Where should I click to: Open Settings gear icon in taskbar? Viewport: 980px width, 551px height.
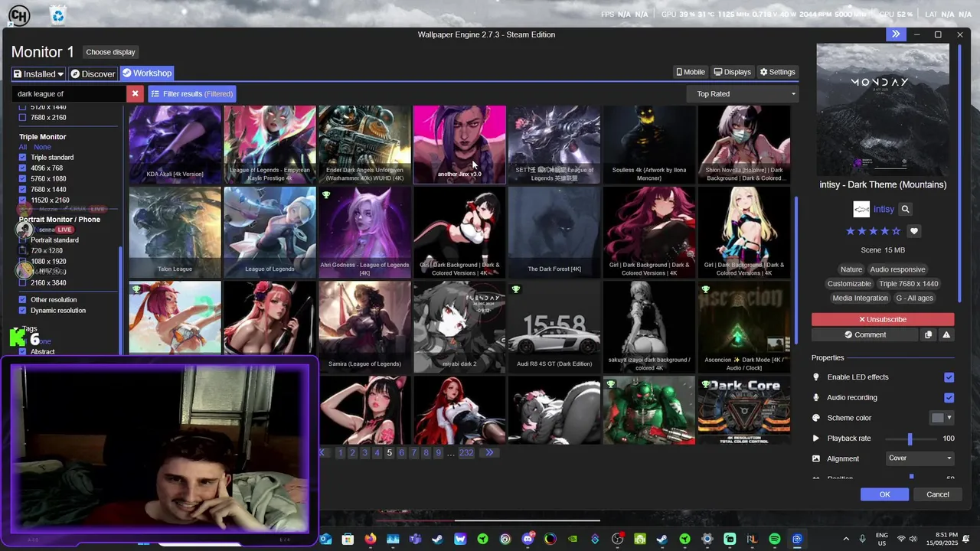(707, 539)
